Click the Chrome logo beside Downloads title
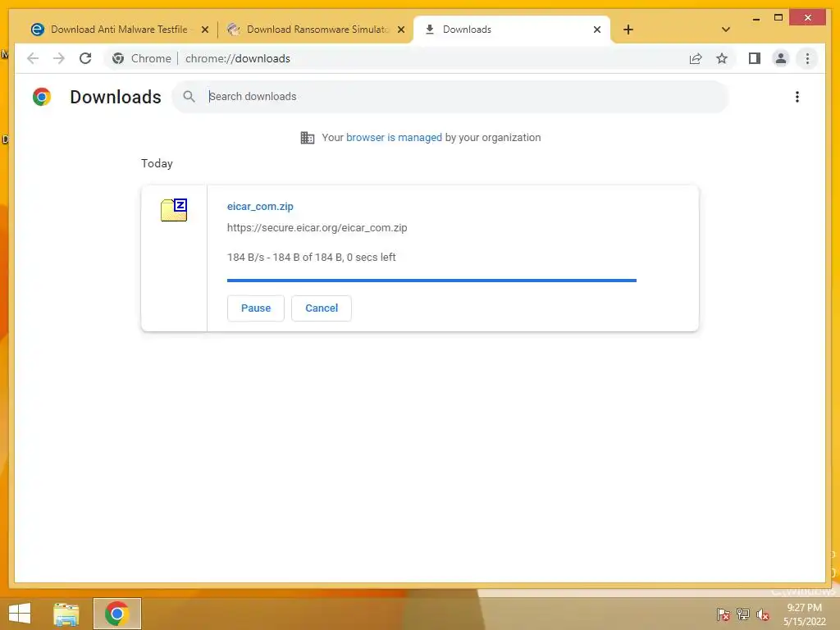 pos(42,97)
